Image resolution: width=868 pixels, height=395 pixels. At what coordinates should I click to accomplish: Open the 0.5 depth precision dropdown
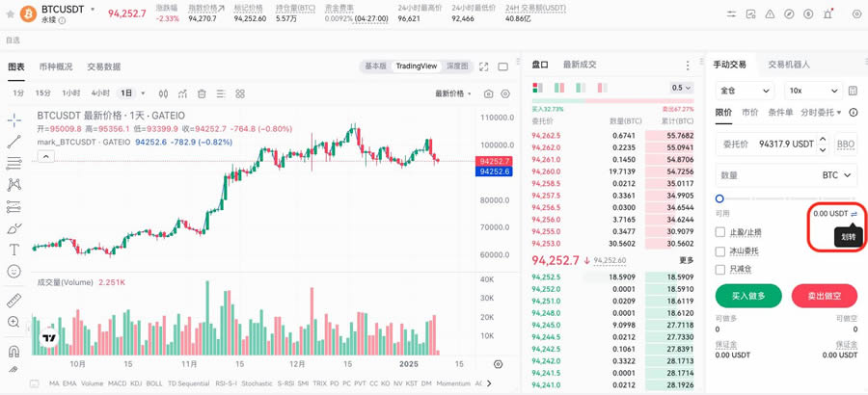coord(682,88)
